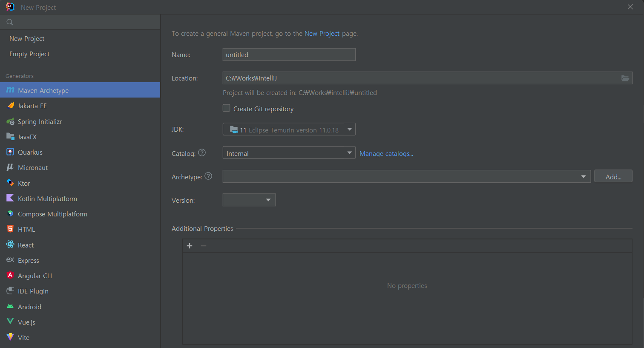Image resolution: width=644 pixels, height=348 pixels.
Task: Click the Spring Initializr icon
Action: [x=10, y=121]
